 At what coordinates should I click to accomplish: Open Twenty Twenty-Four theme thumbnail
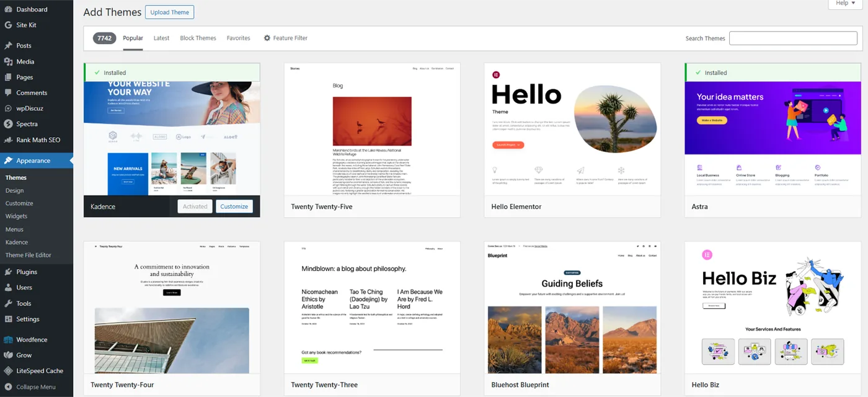[172, 308]
